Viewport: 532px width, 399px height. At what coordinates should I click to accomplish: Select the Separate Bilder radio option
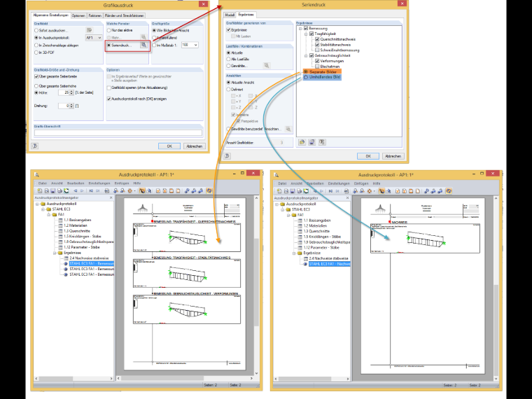tap(306, 72)
